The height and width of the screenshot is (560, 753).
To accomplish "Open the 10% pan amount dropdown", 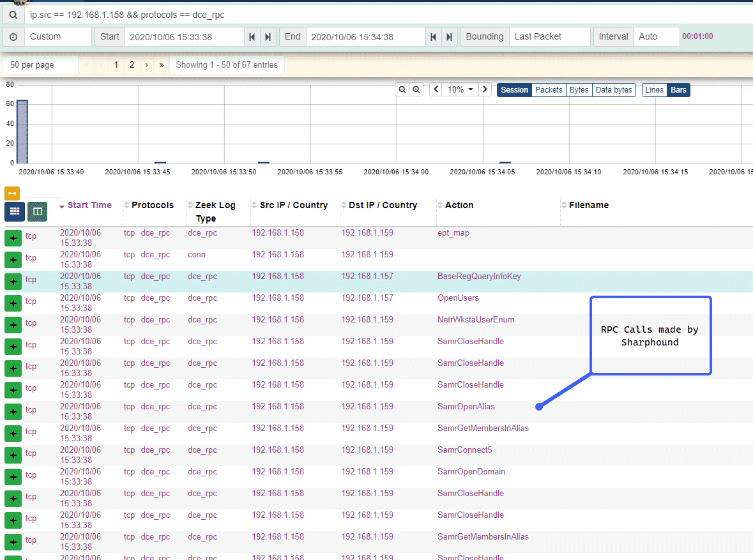I will coord(460,90).
